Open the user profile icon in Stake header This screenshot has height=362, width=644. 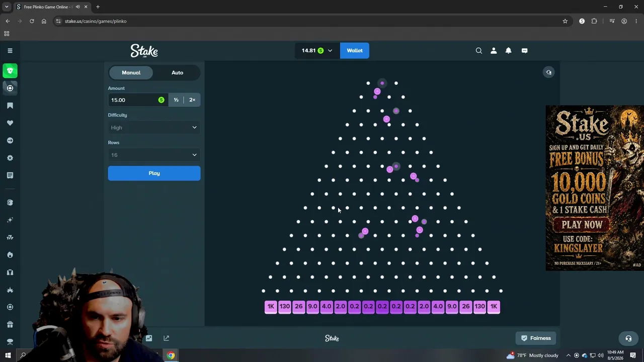494,50
